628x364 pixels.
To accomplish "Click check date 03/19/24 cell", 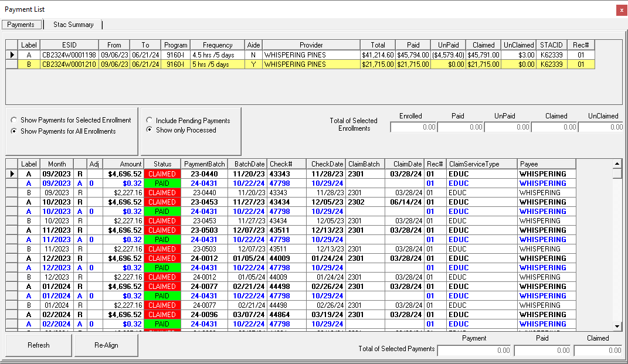I will [326, 315].
